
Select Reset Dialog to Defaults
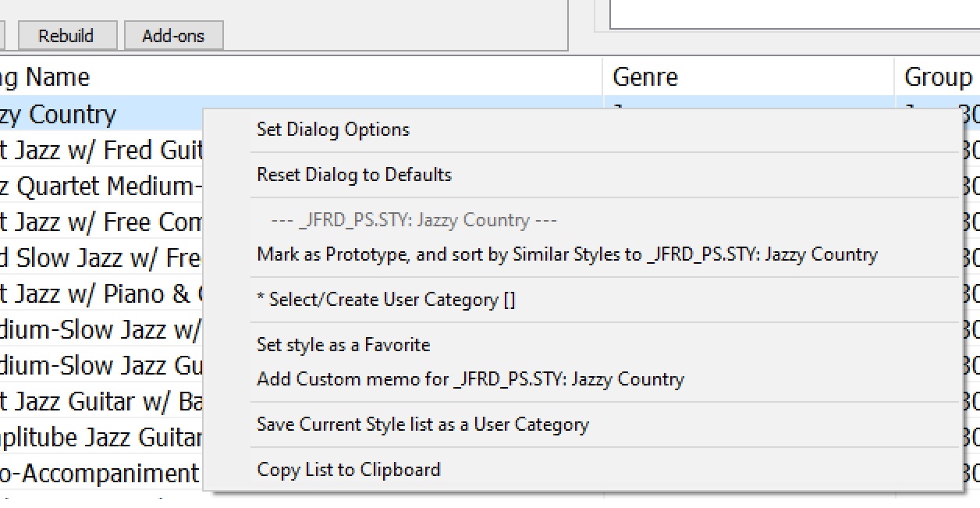(x=354, y=175)
